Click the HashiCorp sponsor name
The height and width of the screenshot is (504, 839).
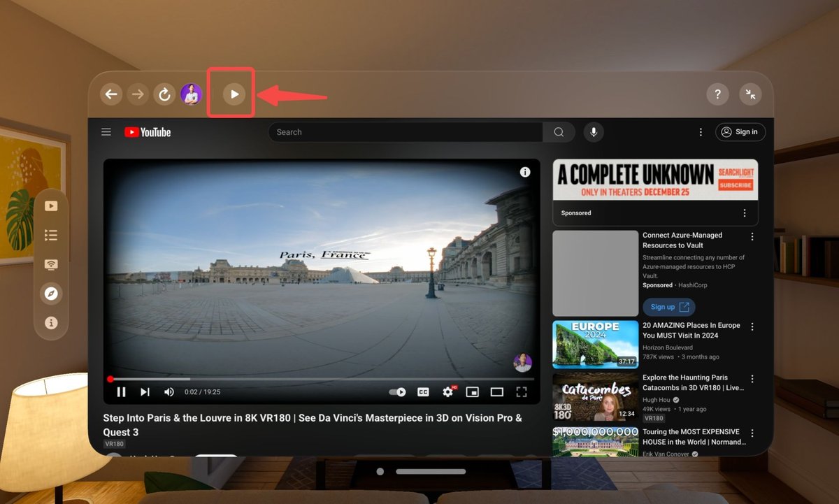691,285
